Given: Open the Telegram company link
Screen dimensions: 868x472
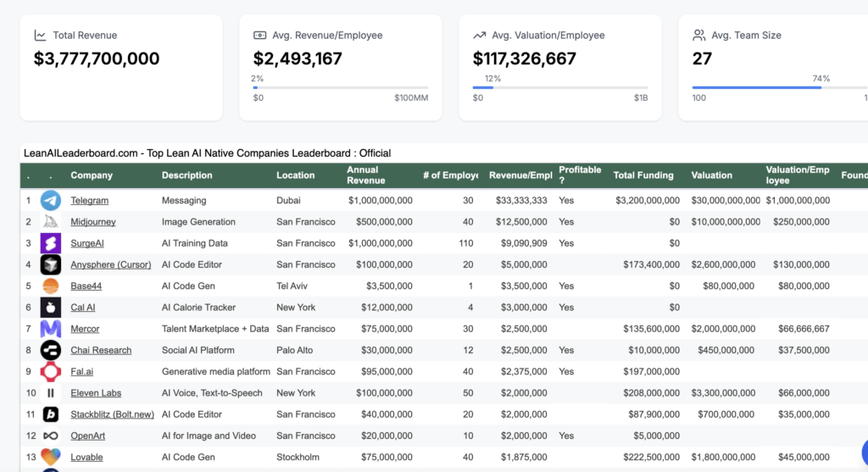Looking at the screenshot, I should tap(89, 201).
